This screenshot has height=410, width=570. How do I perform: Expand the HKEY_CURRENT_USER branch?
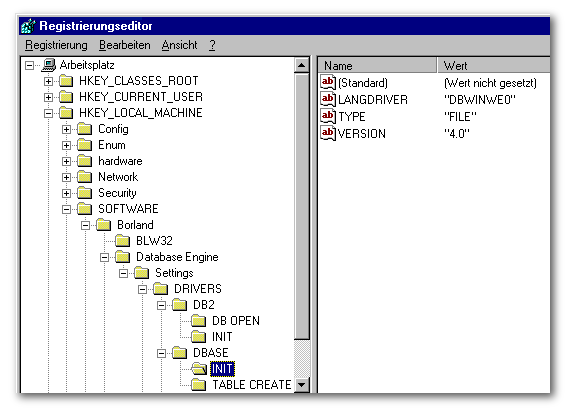(x=48, y=97)
